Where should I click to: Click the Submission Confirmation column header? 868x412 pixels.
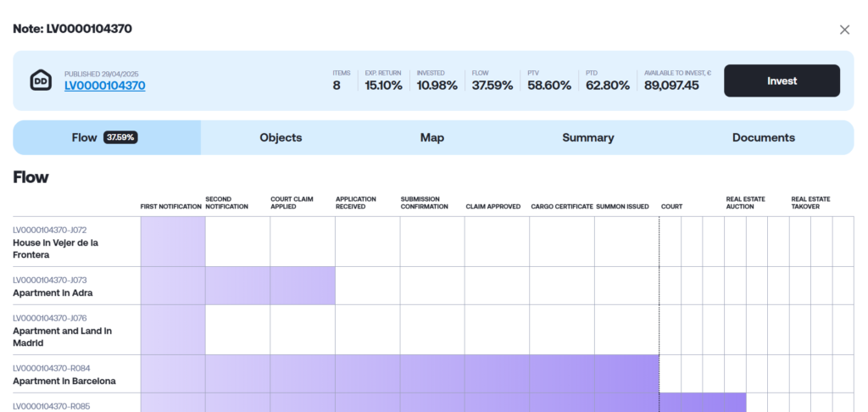coord(424,203)
